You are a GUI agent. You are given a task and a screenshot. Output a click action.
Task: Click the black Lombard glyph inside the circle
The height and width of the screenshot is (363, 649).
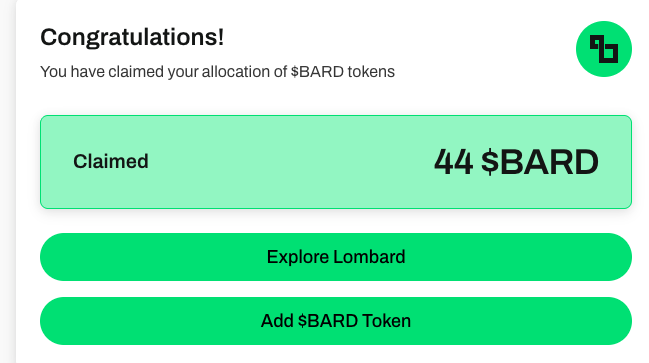(604, 49)
